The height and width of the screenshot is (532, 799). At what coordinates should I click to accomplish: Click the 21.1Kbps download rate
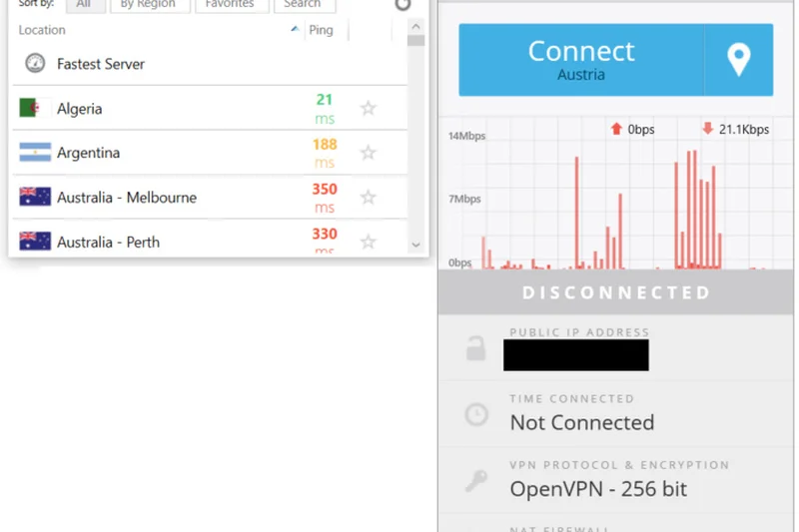(x=744, y=130)
